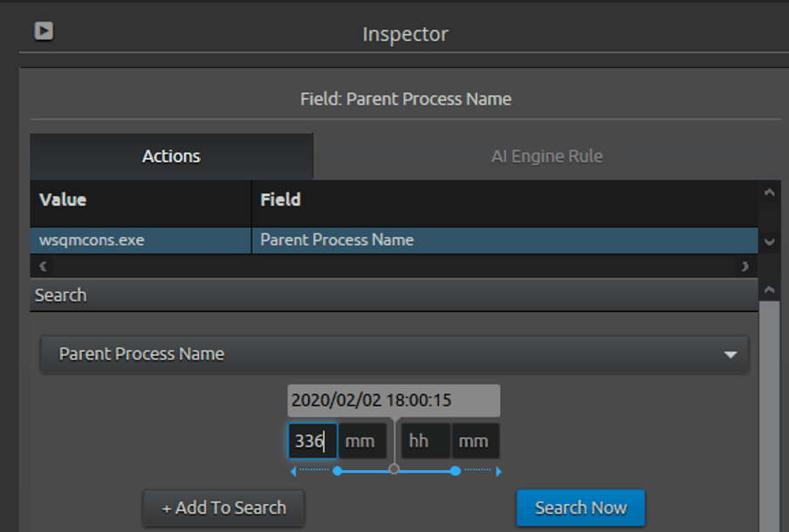The width and height of the screenshot is (789, 532).
Task: Click the table's scroll down arrow
Action: coord(769,242)
